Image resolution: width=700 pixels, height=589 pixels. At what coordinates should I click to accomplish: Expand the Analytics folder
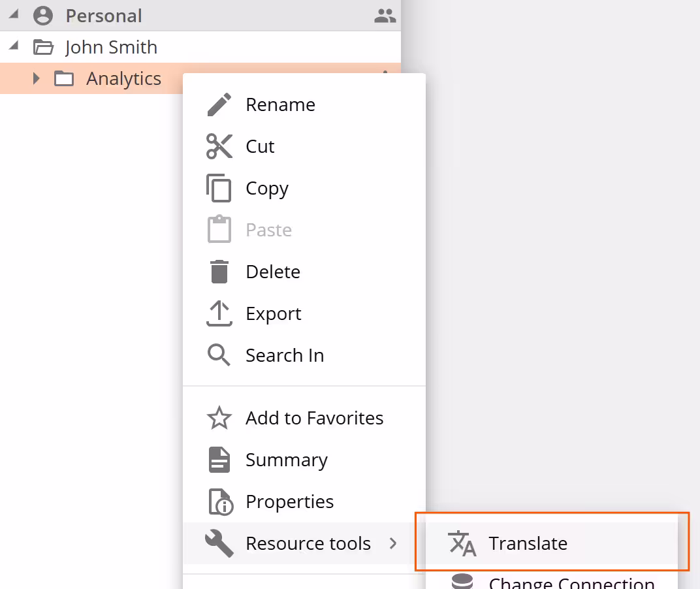36,78
